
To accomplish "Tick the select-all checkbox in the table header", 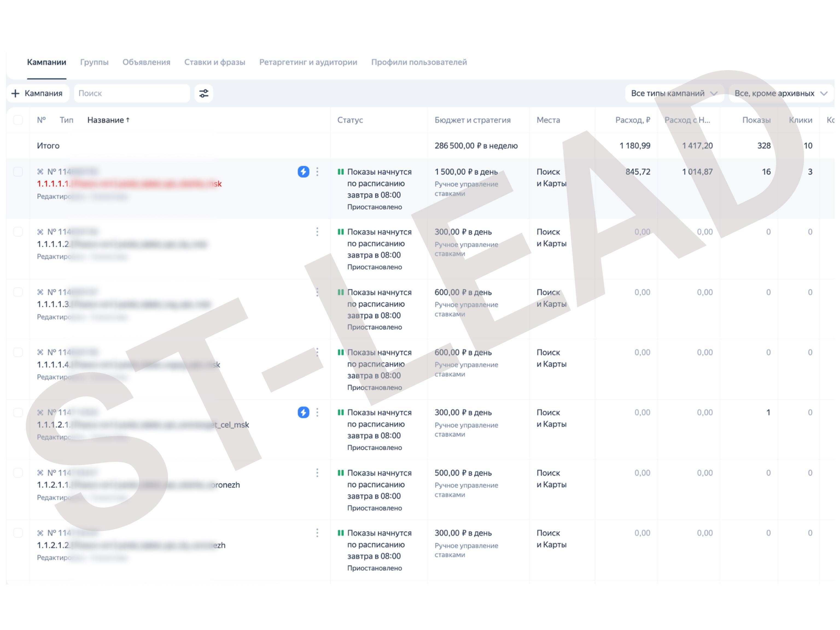I will click(18, 120).
